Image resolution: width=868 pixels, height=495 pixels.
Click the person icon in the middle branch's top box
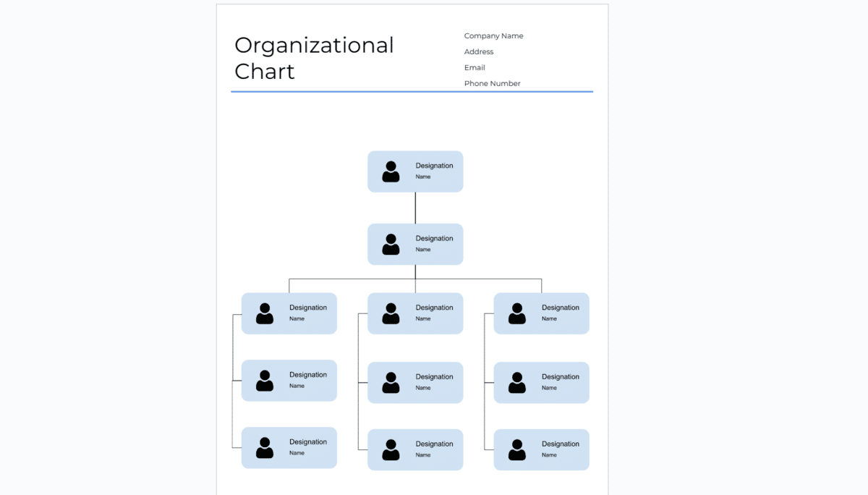391,313
